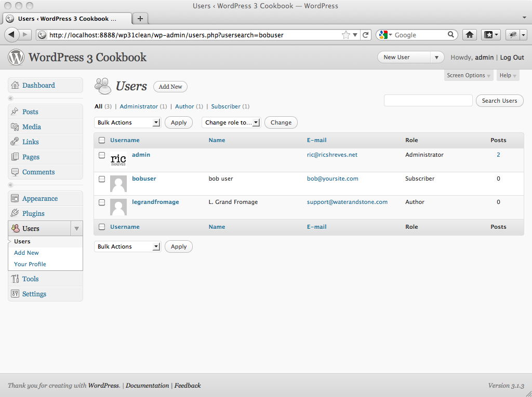532x397 pixels.
Task: Filter users by Author role
Action: (184, 106)
